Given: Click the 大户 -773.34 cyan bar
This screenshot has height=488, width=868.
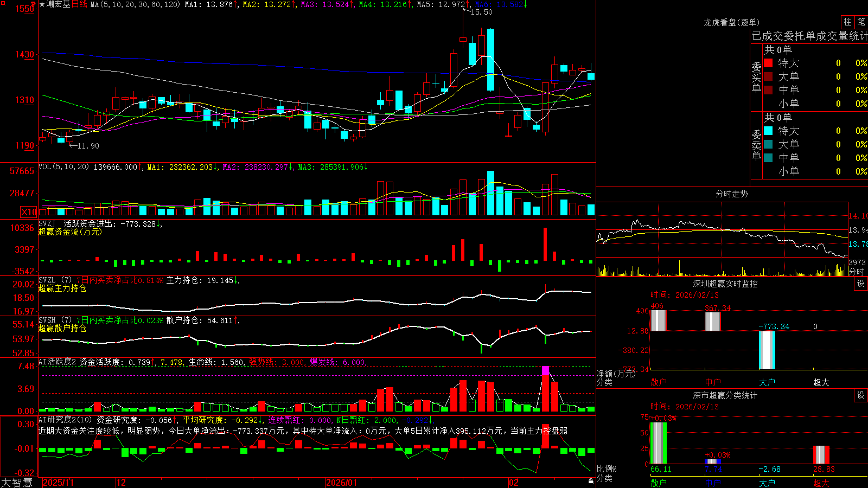Looking at the screenshot, I should click(767, 350).
